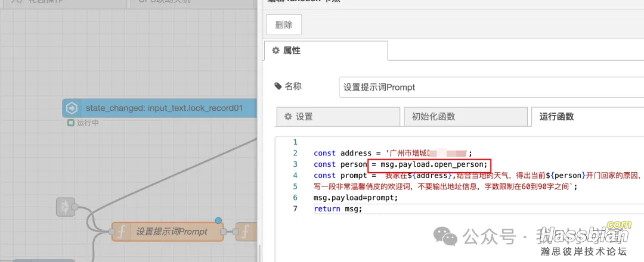This screenshot has height=262, width=644.
Task: Switch to the 属性 tab
Action: [325, 51]
